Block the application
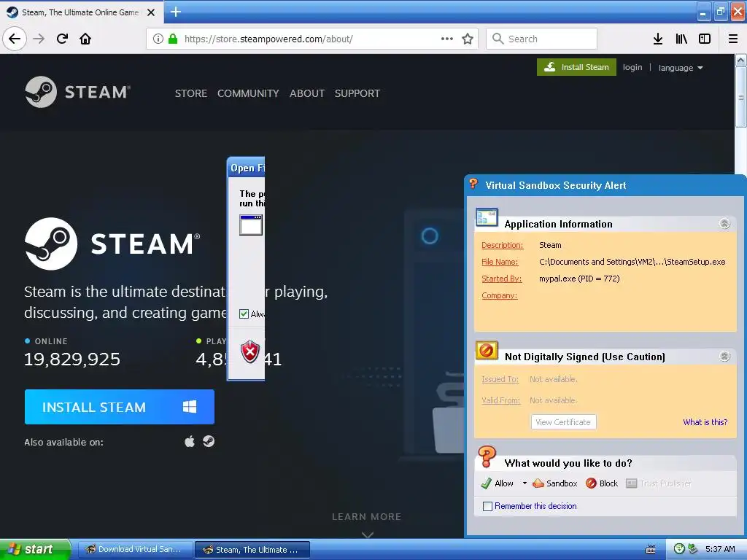Screen dimensions: 747x560 602,483
